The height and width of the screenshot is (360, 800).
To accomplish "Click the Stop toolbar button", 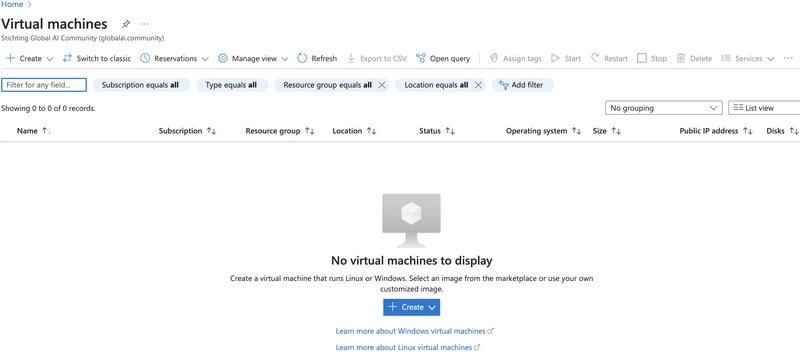I will tap(652, 59).
